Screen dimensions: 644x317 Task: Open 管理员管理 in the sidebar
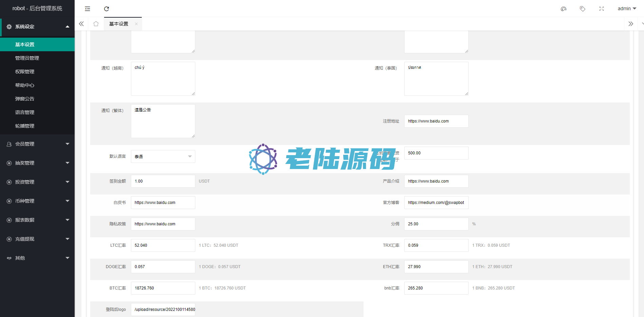click(x=27, y=58)
